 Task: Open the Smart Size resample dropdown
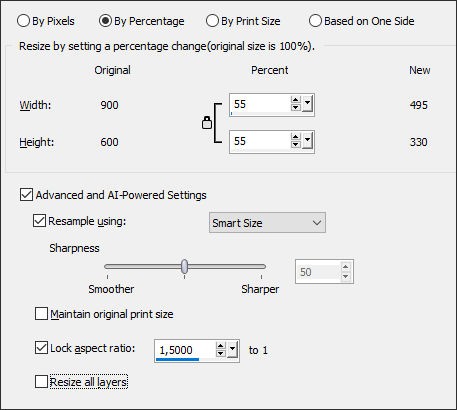267,223
